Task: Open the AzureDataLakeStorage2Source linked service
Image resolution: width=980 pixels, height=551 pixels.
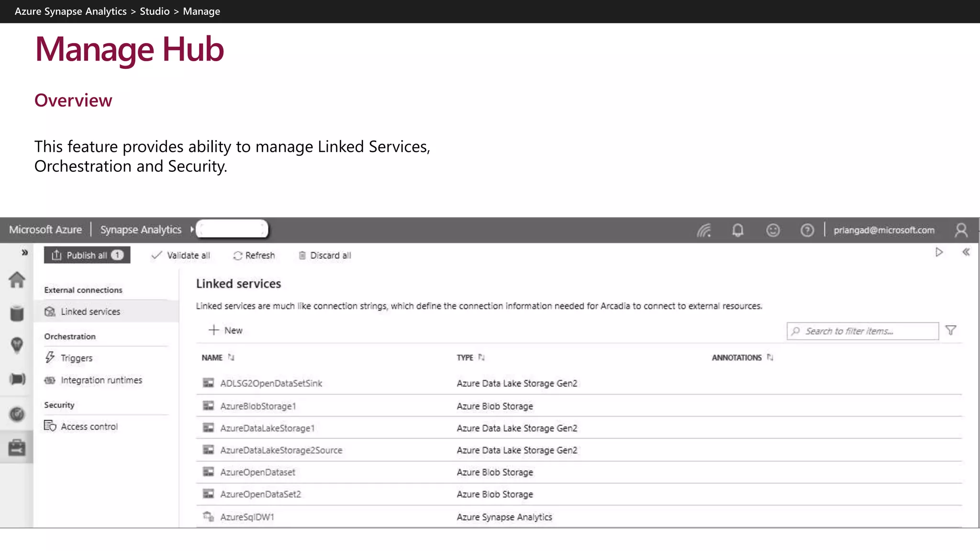Action: 281,450
